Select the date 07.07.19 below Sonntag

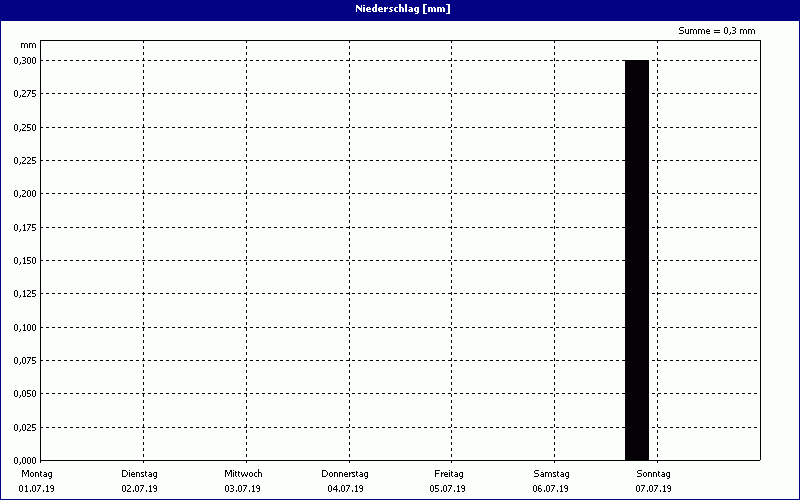pyautogui.click(x=653, y=489)
